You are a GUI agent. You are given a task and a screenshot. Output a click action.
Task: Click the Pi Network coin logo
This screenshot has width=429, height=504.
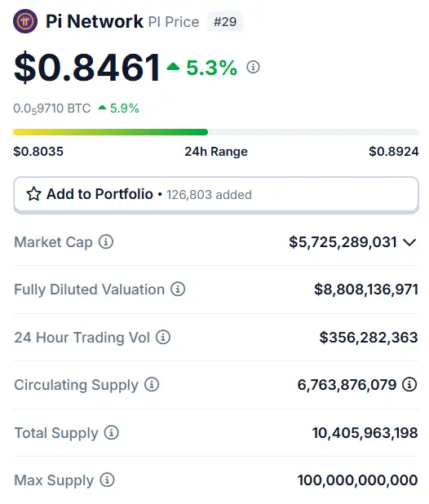pos(25,21)
